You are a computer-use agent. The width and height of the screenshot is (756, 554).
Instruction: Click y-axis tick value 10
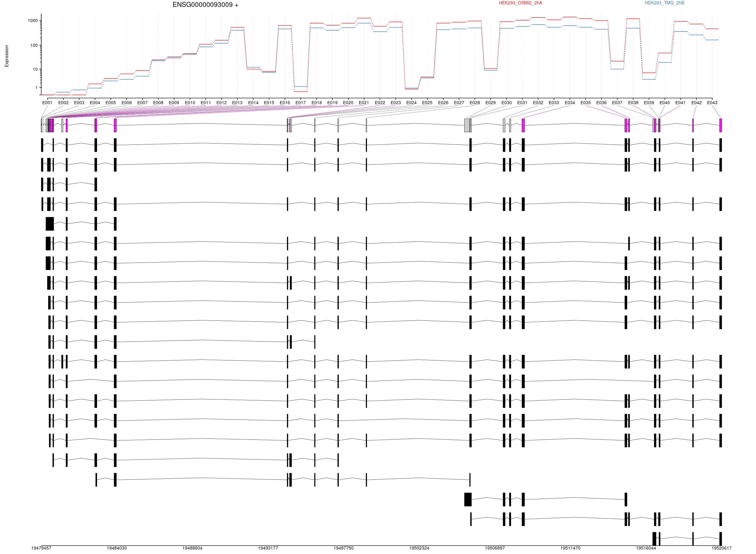pyautogui.click(x=35, y=70)
